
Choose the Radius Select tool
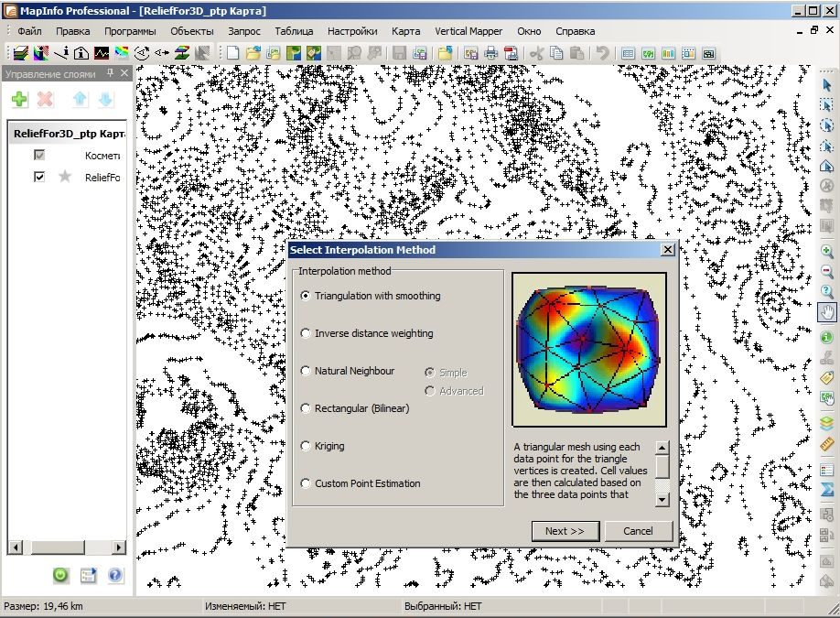826,125
